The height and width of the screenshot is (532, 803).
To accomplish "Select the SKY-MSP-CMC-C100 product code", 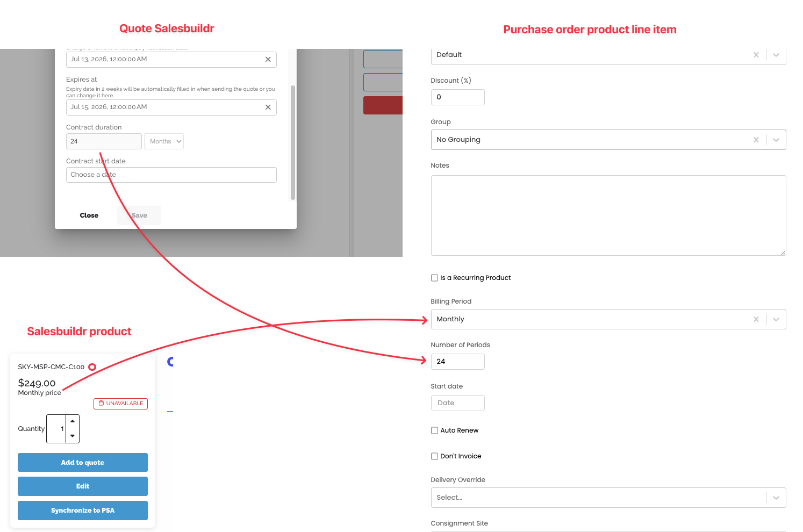I will (51, 367).
